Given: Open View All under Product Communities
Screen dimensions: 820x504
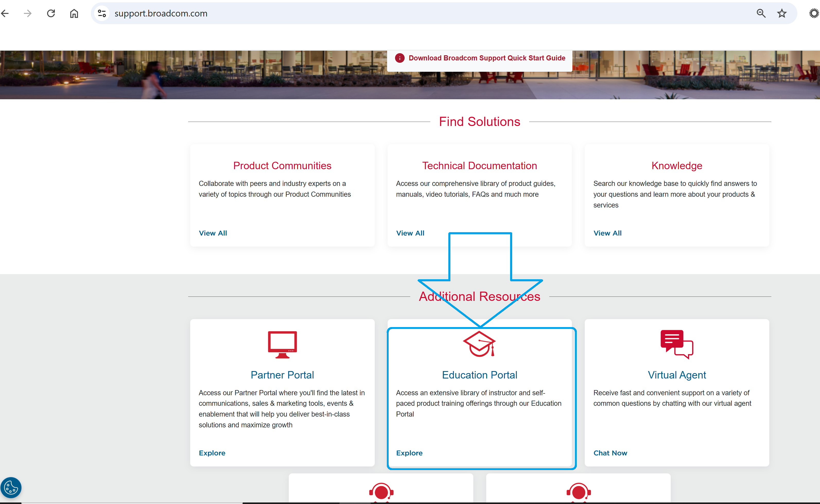Looking at the screenshot, I should (213, 233).
